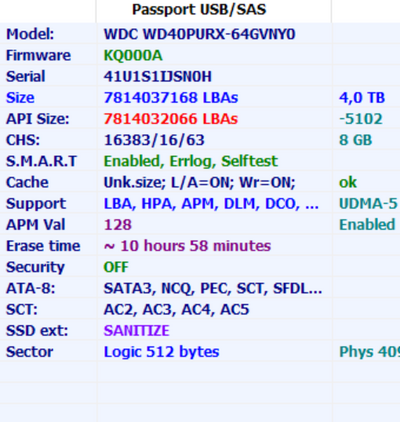Click the Security label
Screen dimensions: 400x422
(x=35, y=267)
